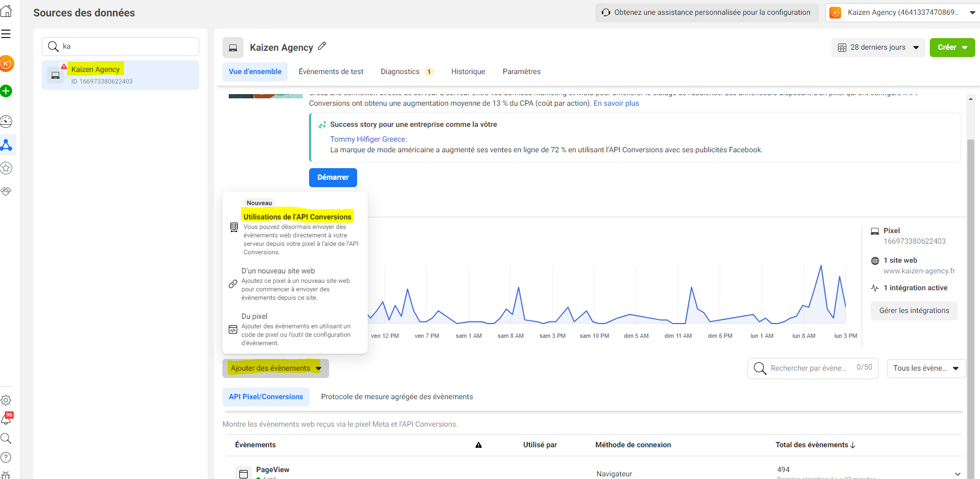
Task: Open the Historique tab
Action: coord(468,72)
